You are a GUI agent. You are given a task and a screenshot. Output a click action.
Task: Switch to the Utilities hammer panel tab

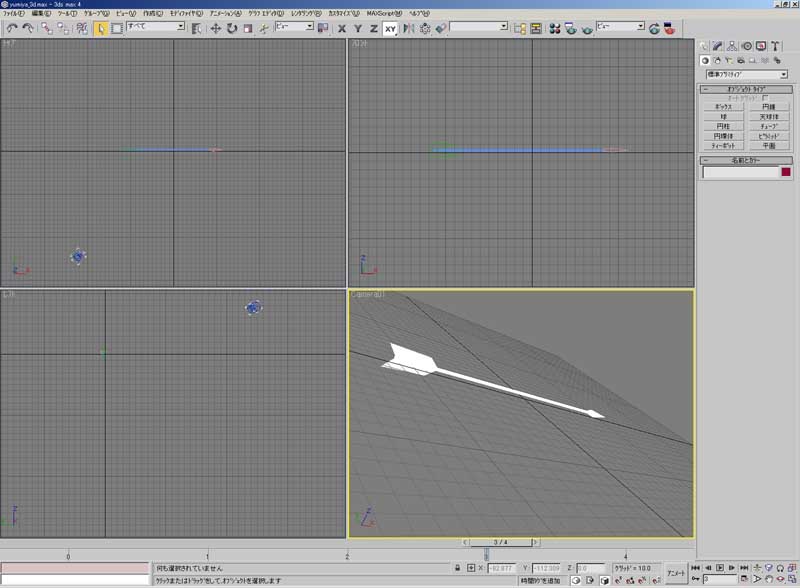click(x=775, y=46)
